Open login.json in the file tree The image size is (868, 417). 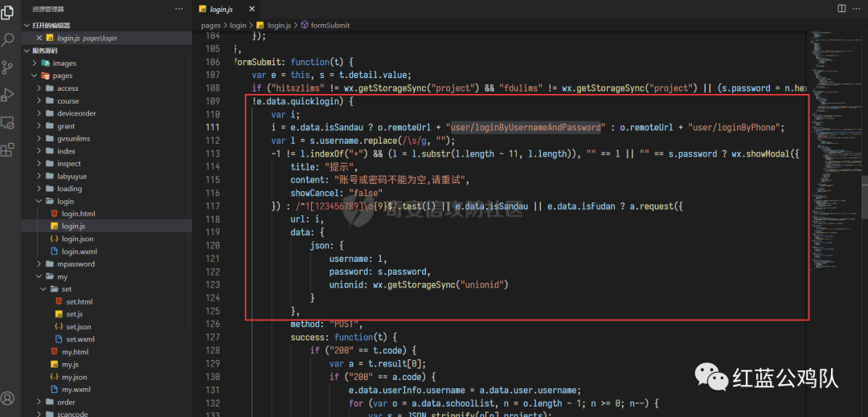coord(77,239)
